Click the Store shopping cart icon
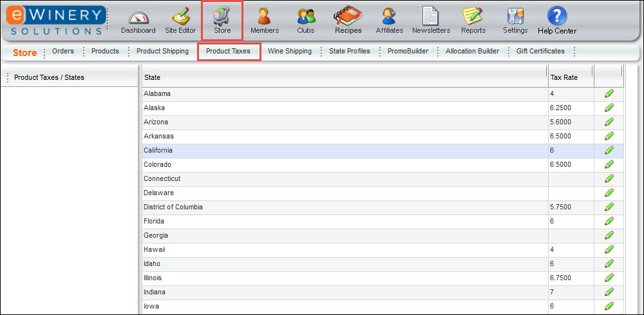Image resolution: width=644 pixels, height=315 pixels. [222, 17]
